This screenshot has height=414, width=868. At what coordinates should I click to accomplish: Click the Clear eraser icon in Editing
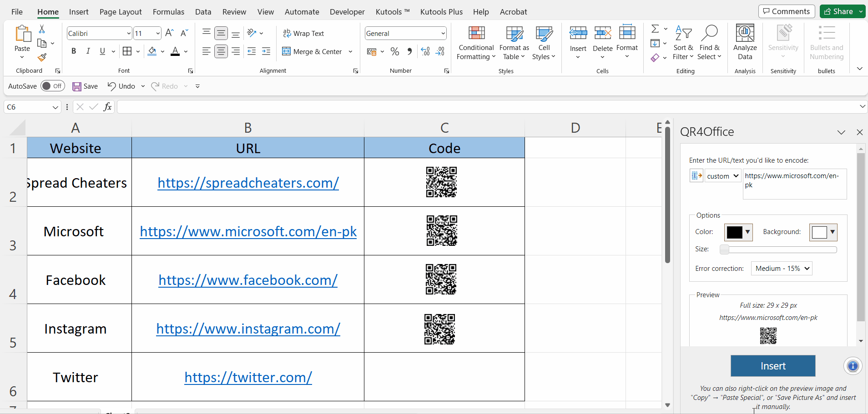click(655, 58)
